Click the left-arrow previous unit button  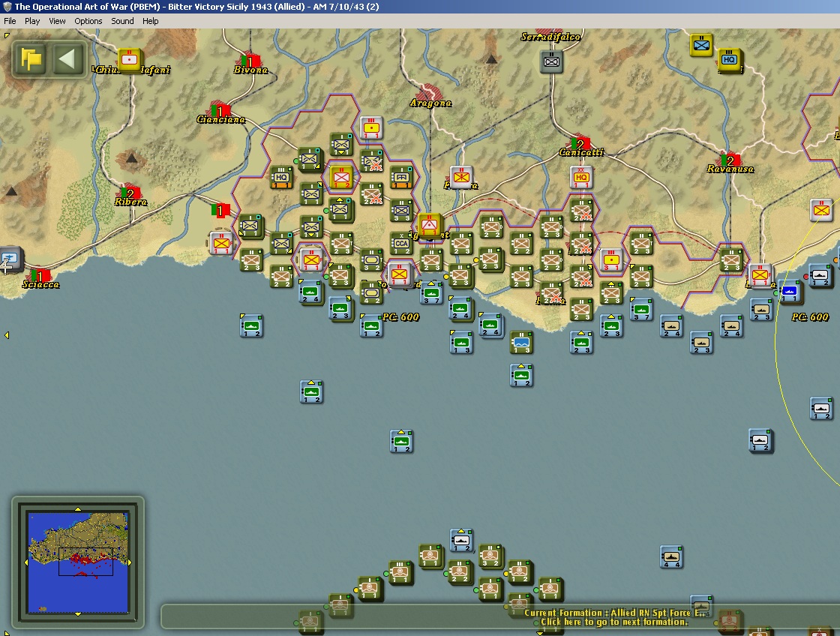click(67, 58)
